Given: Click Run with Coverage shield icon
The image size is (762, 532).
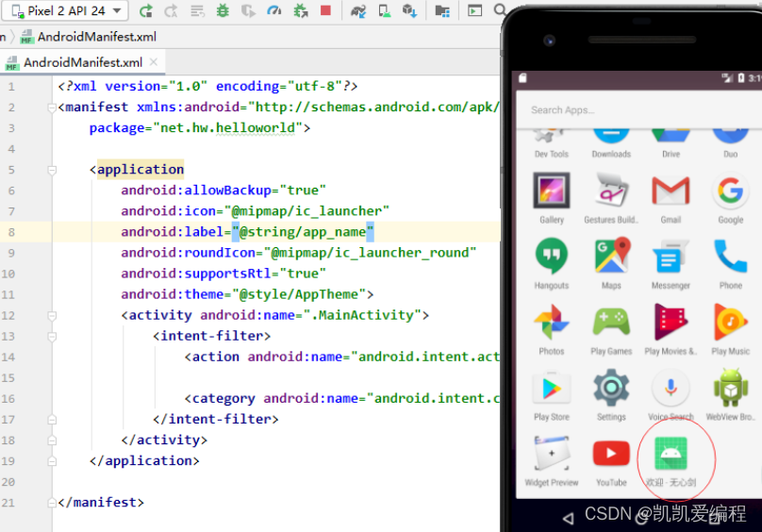Looking at the screenshot, I should [248, 10].
